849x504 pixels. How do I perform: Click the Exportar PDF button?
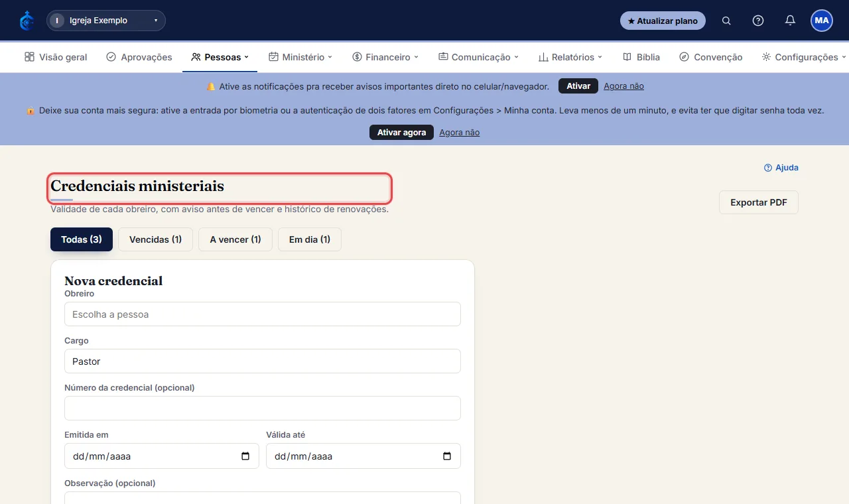click(759, 202)
